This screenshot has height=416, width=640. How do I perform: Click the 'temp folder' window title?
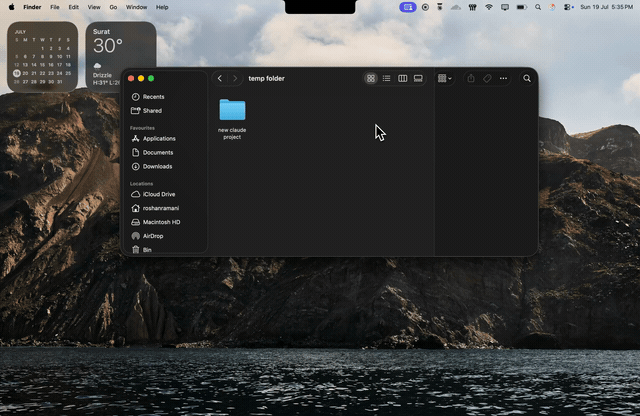(267, 78)
